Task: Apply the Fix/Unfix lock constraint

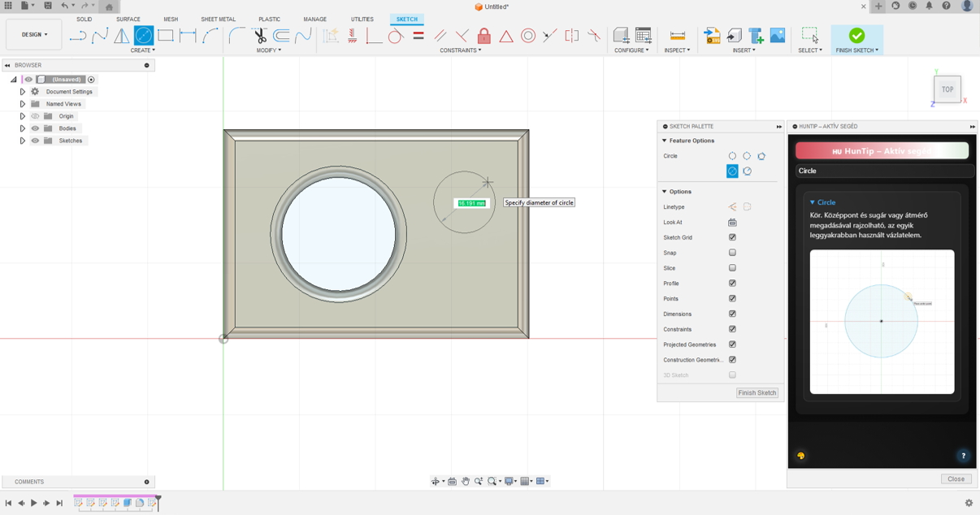Action: tap(484, 36)
